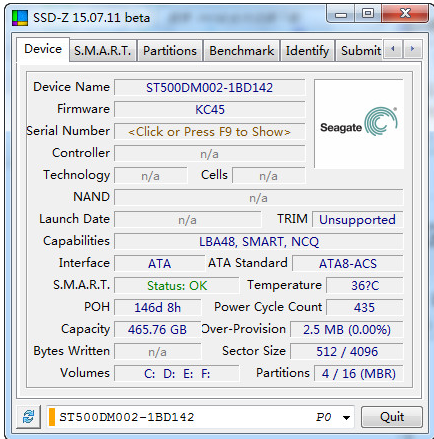434x439 pixels.
Task: Reveal serial number by clicking its field
Action: 210,132
